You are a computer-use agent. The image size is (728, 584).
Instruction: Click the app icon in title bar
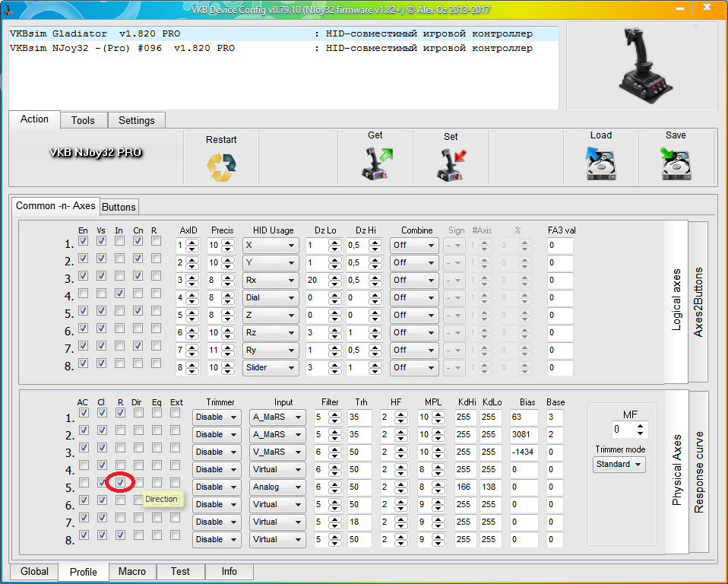click(8, 9)
